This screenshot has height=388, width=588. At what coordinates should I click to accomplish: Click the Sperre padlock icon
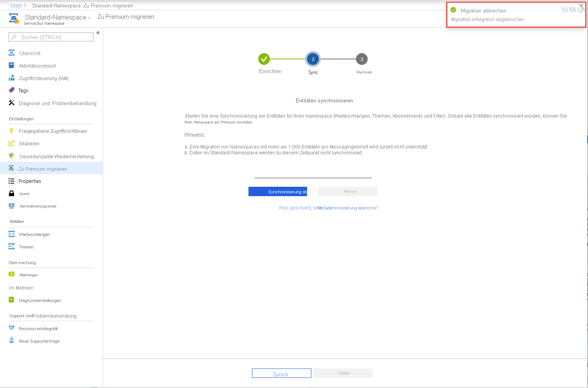coord(12,193)
